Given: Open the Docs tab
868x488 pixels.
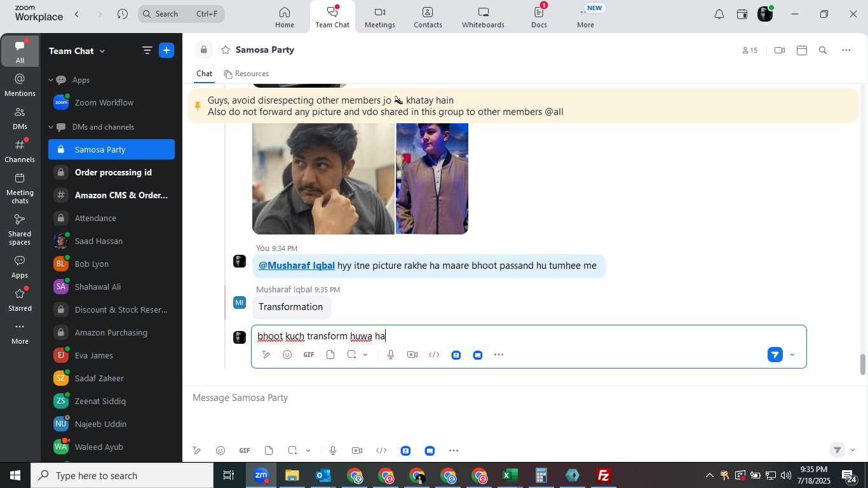Looking at the screenshot, I should tap(539, 17).
